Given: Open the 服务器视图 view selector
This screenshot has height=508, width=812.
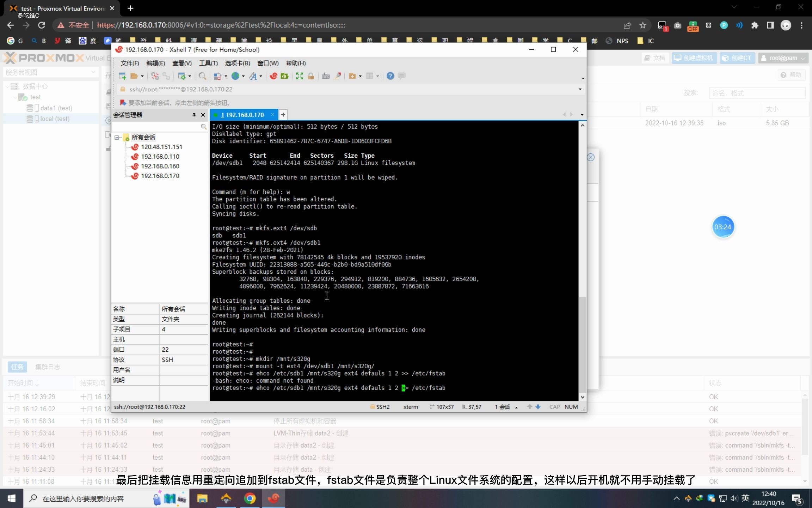Looking at the screenshot, I should [x=50, y=72].
